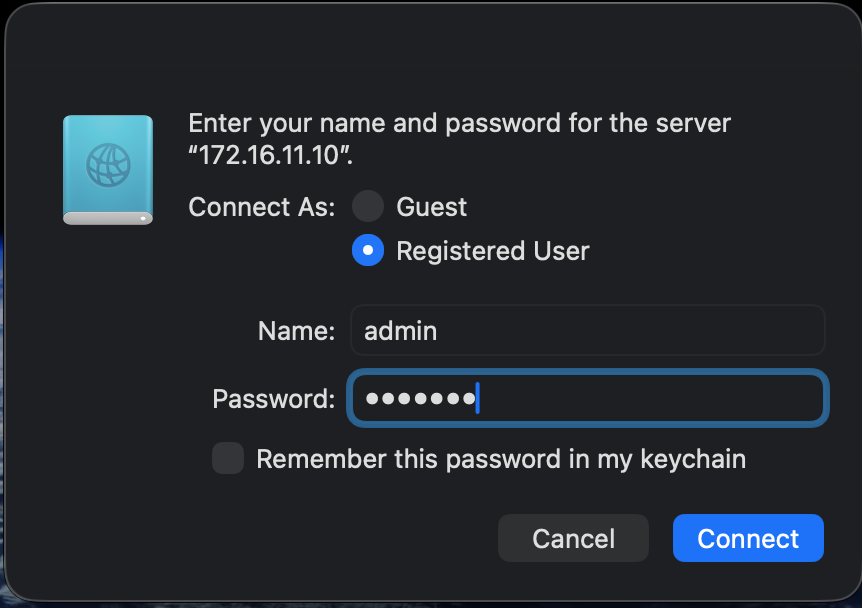Click the "Name:" field label
Image resolution: width=862 pixels, height=608 pixels.
pos(296,331)
